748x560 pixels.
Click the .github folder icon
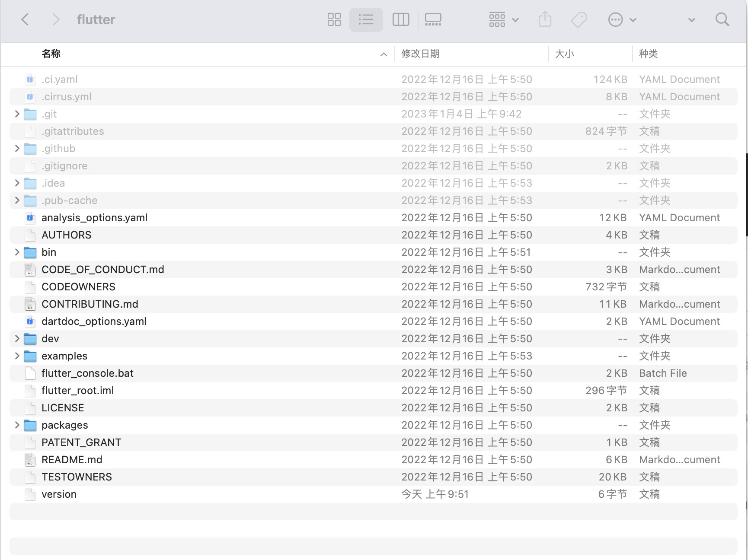pos(30,149)
